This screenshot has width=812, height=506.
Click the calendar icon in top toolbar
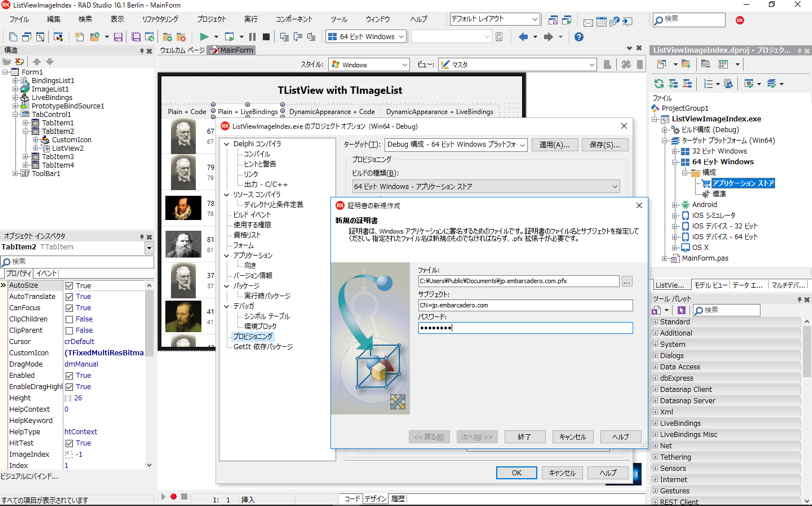coord(601,22)
